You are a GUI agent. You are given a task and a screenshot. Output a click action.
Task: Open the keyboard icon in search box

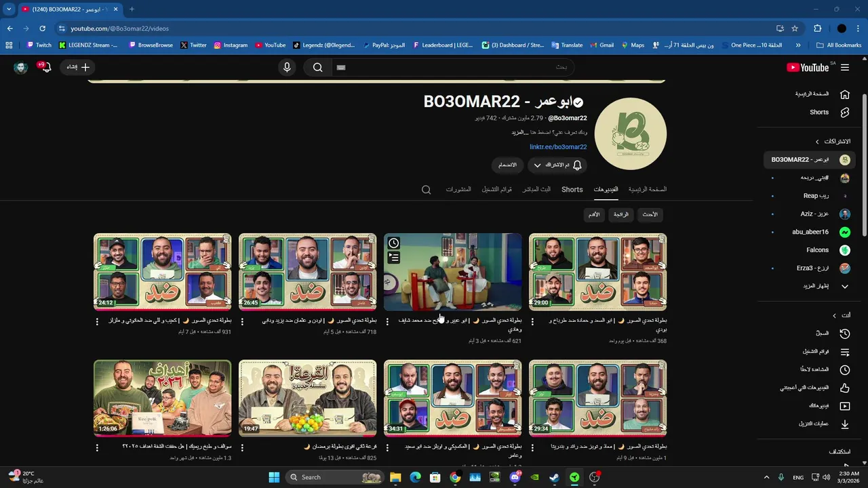(341, 67)
